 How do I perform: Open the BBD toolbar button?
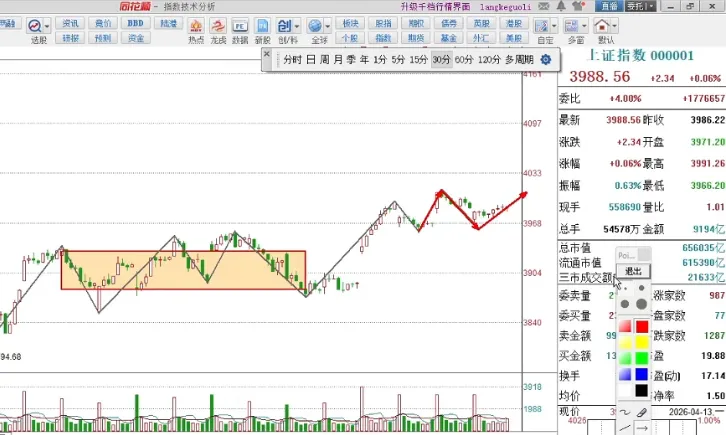[x=136, y=23]
